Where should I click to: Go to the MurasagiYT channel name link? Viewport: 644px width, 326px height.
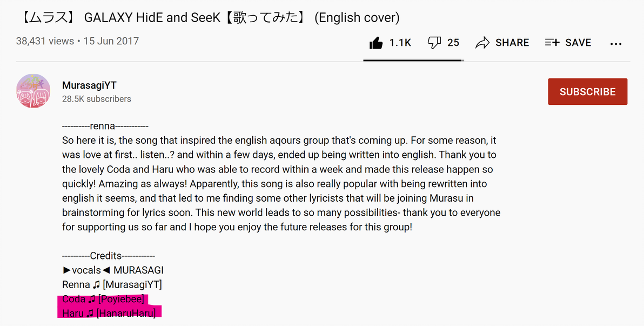[x=89, y=85]
